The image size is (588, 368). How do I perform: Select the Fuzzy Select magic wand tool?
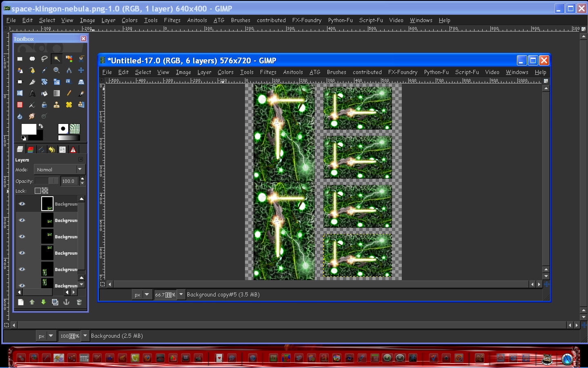coord(57,59)
